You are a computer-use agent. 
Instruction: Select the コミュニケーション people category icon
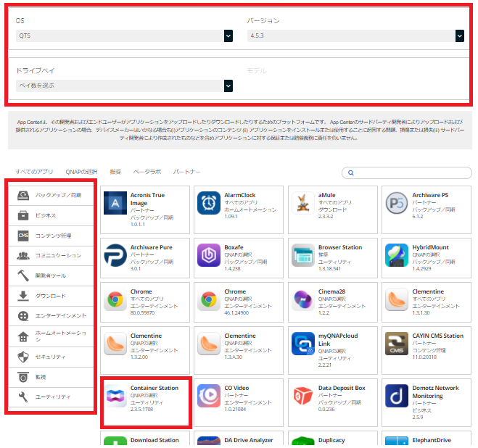(x=23, y=255)
